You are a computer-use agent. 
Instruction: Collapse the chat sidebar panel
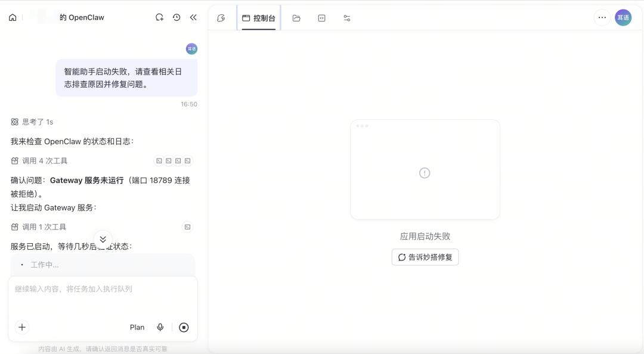click(193, 17)
